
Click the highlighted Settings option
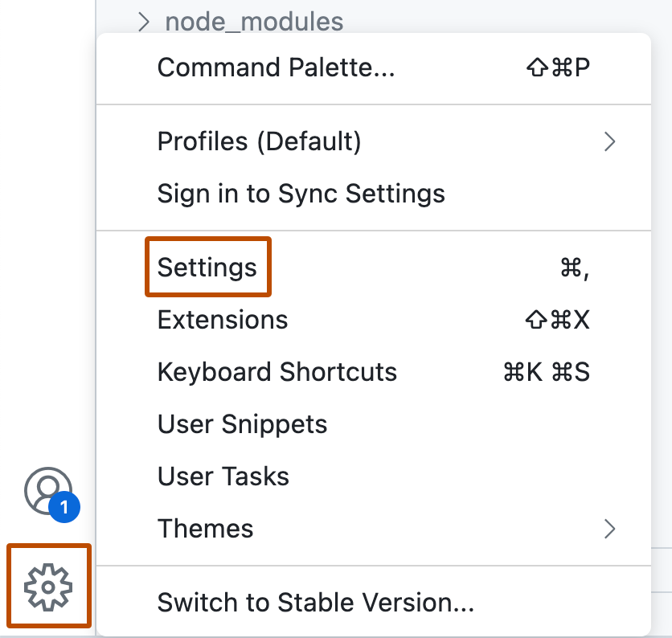point(207,267)
